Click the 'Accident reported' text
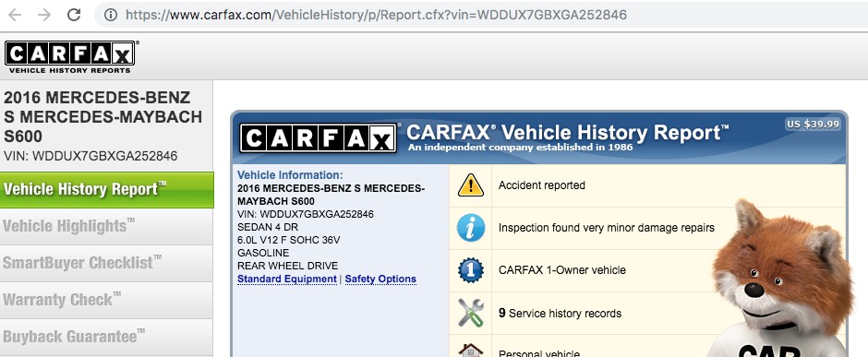 click(x=541, y=185)
